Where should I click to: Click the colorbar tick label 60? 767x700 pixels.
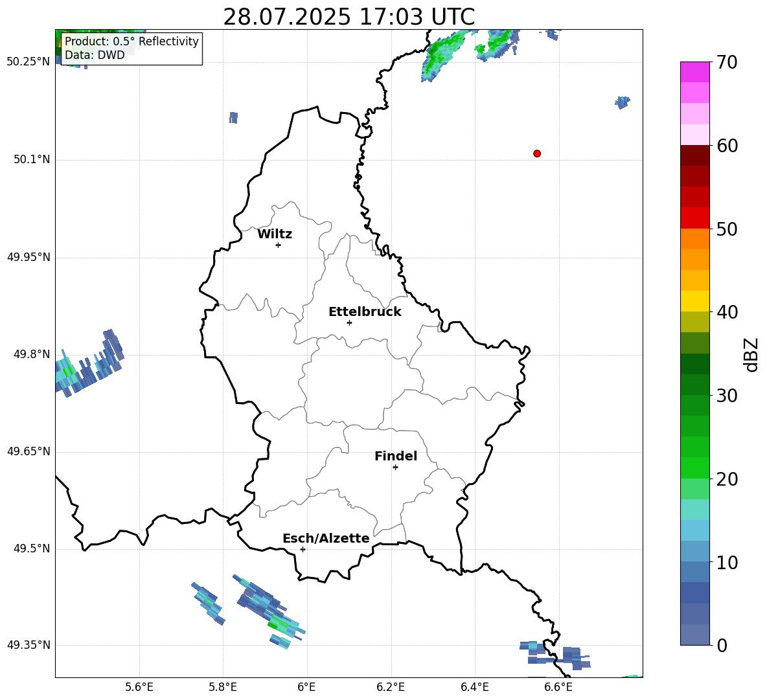pos(727,146)
